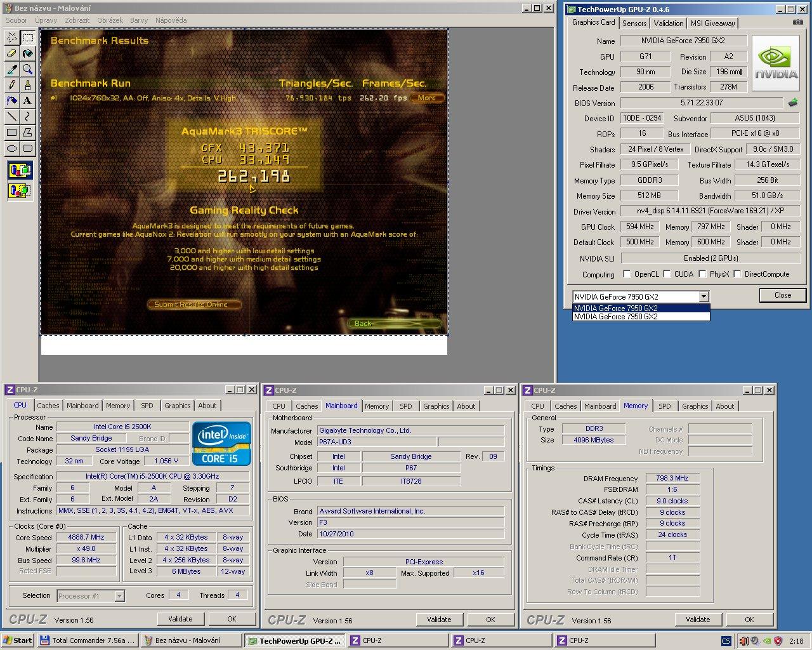Select the Brush tool in Paint

tap(28, 85)
